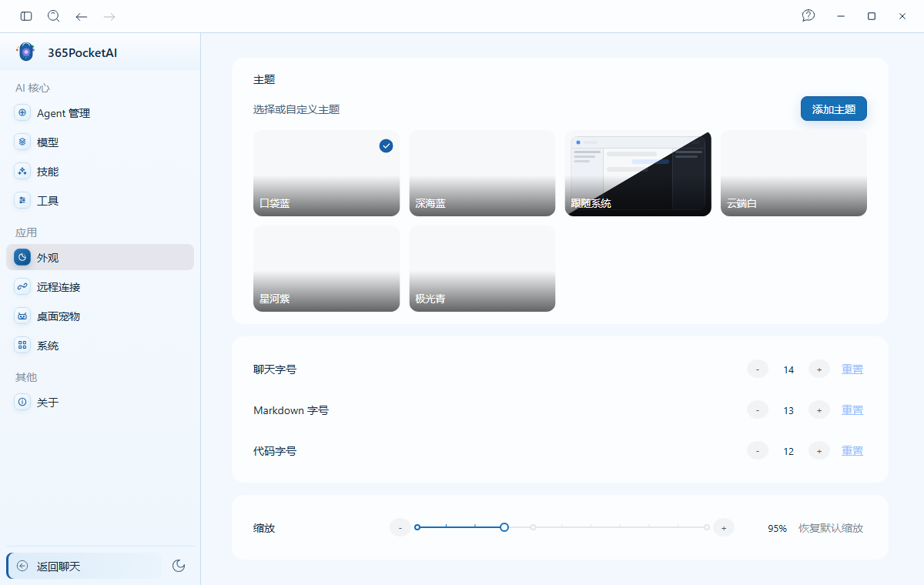Go forward with the right arrow
The image size is (924, 585).
[109, 15]
